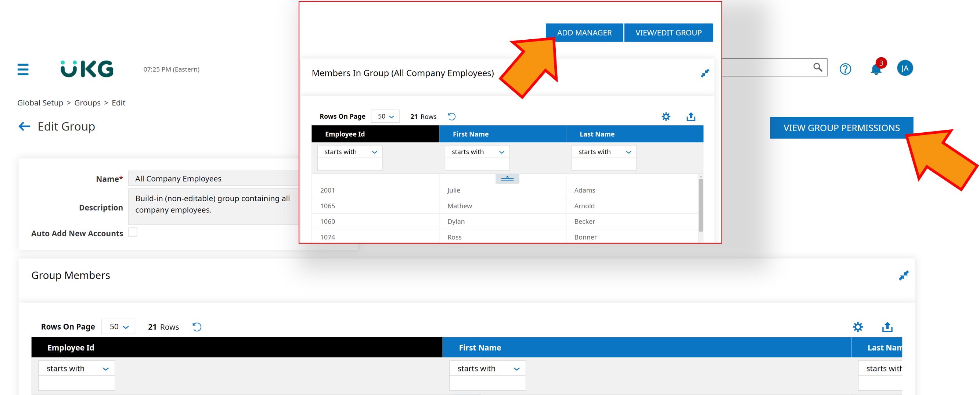Sort popup table by Employee Id header
The height and width of the screenshot is (395, 980).
click(375, 134)
